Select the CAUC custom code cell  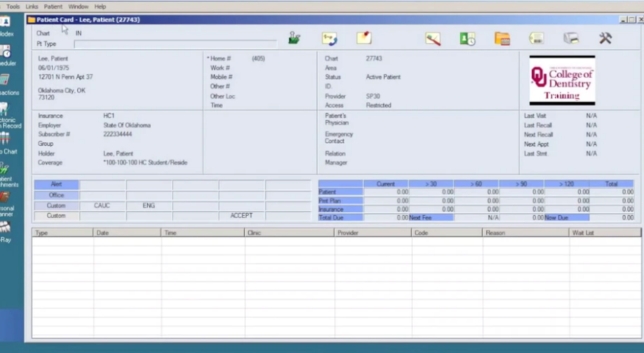pos(102,206)
